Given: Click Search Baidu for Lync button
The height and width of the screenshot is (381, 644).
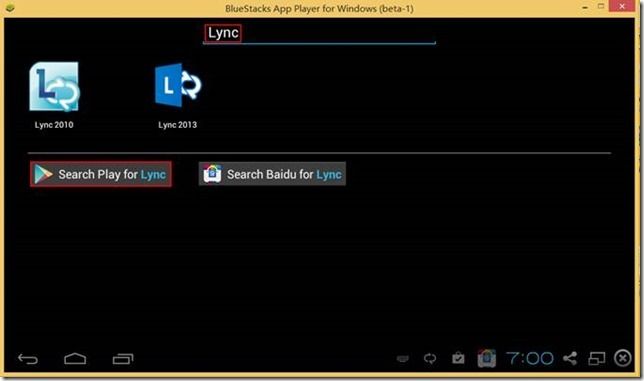Looking at the screenshot, I should pyautogui.click(x=272, y=174).
